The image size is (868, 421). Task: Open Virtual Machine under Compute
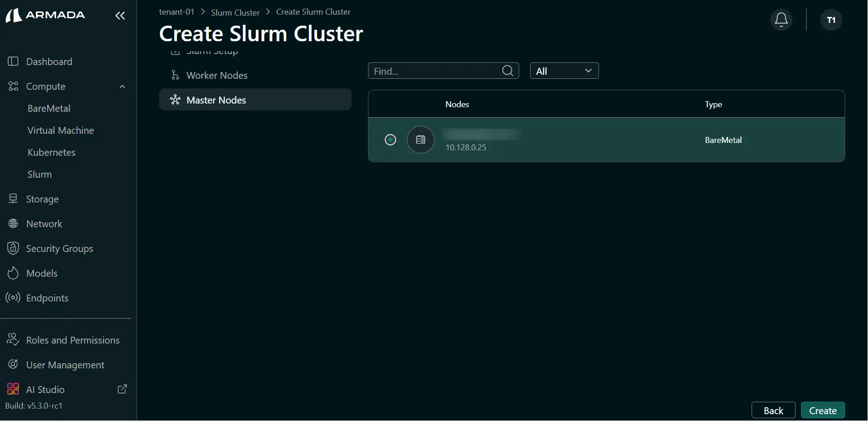coord(60,131)
